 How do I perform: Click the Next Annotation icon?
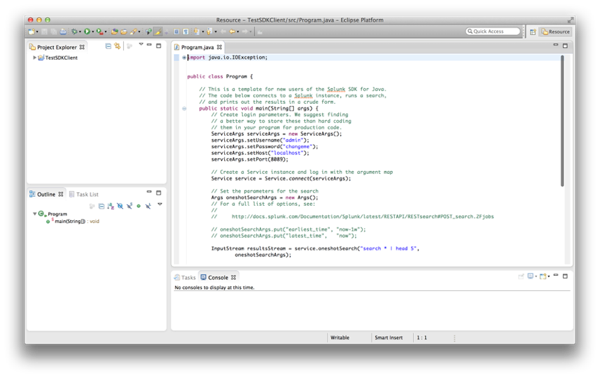point(196,31)
